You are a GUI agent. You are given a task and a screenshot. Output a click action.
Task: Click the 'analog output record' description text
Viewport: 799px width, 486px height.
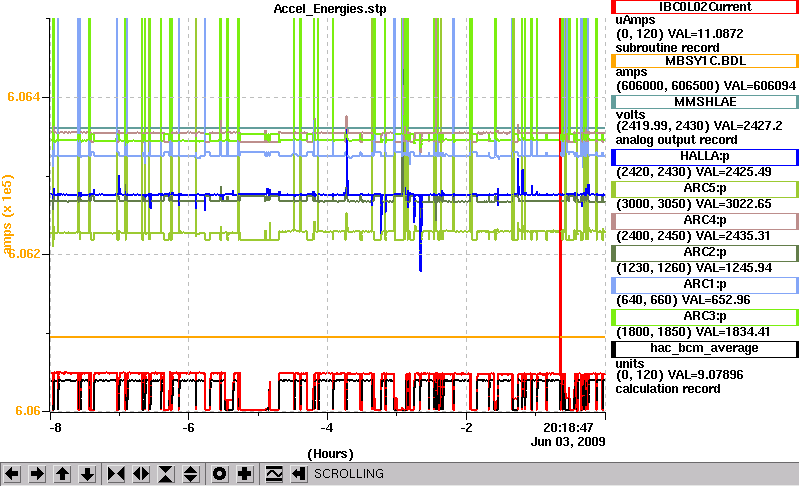(x=676, y=140)
